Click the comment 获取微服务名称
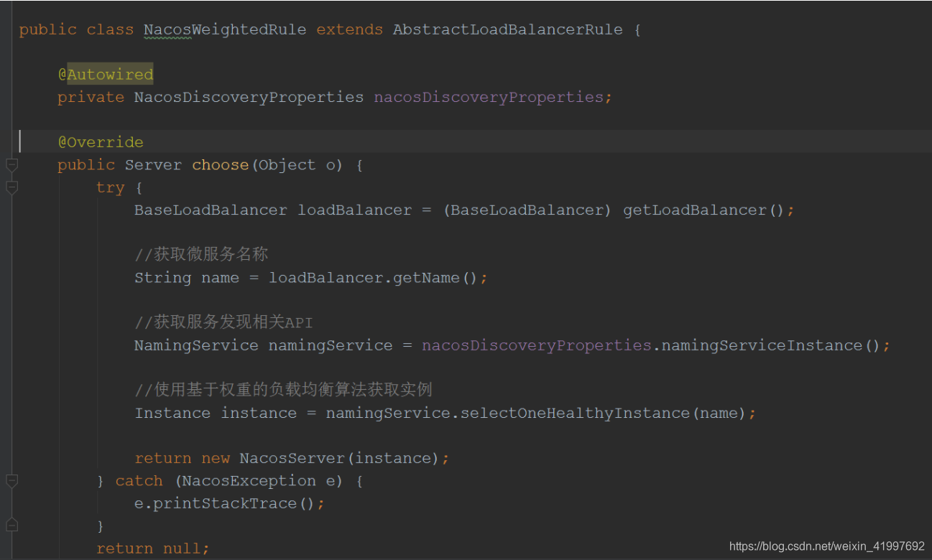Screen dimensions: 932x560 coord(201,255)
